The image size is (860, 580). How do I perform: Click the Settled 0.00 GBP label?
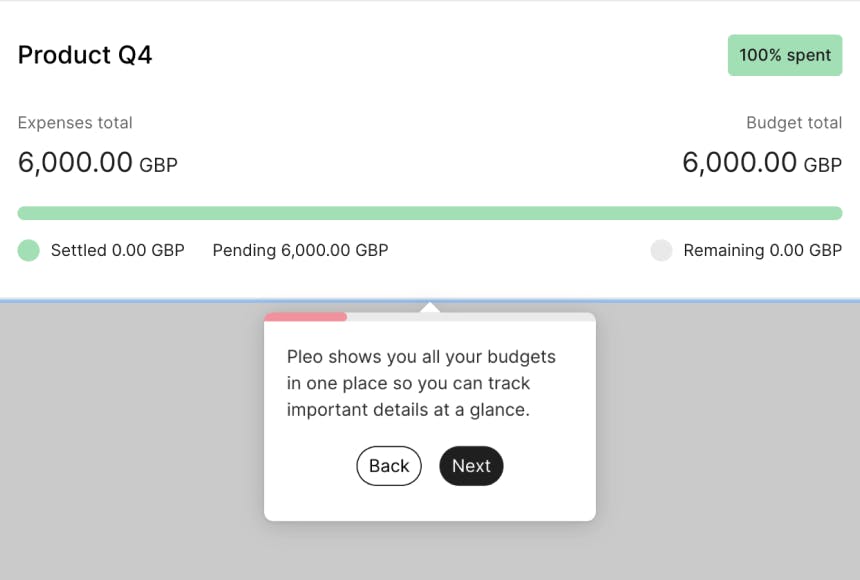pyautogui.click(x=118, y=250)
